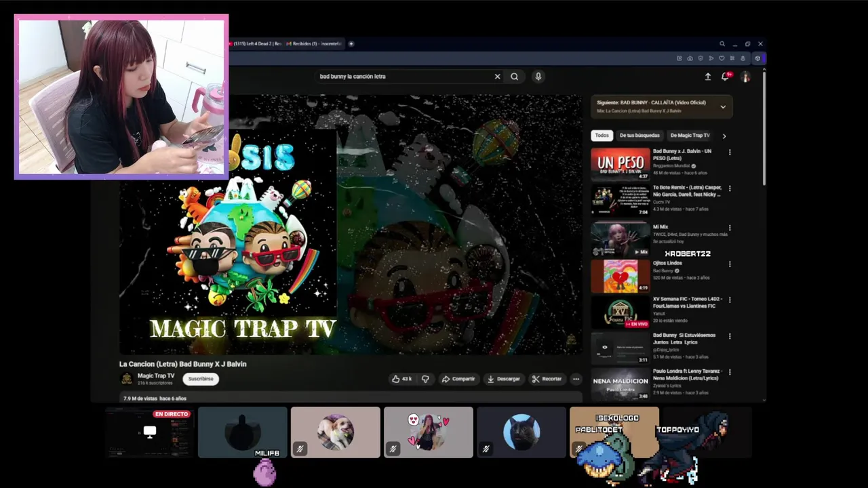The image size is (868, 488).
Task: Expand the Siguiente playlist chevron
Action: point(723,106)
